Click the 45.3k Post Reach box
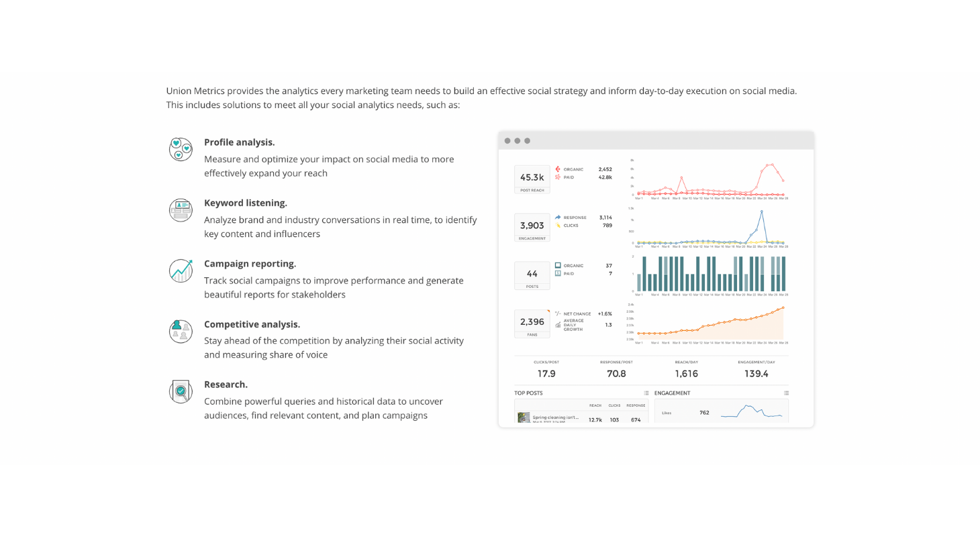980x537 pixels. (532, 179)
